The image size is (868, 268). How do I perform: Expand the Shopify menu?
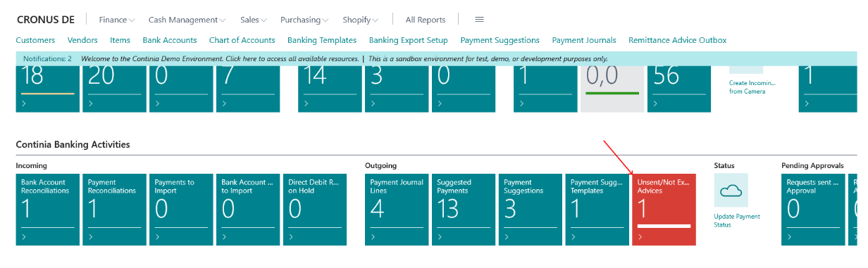(x=361, y=20)
